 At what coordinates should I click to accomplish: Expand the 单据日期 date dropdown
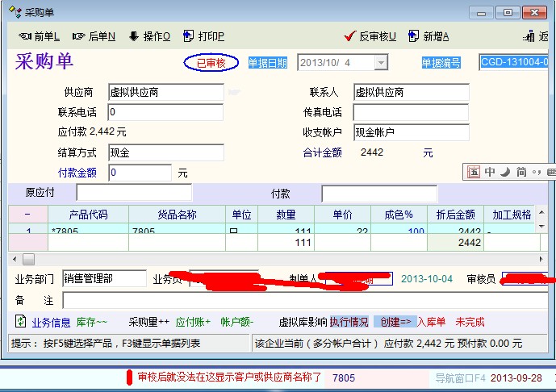(x=380, y=63)
